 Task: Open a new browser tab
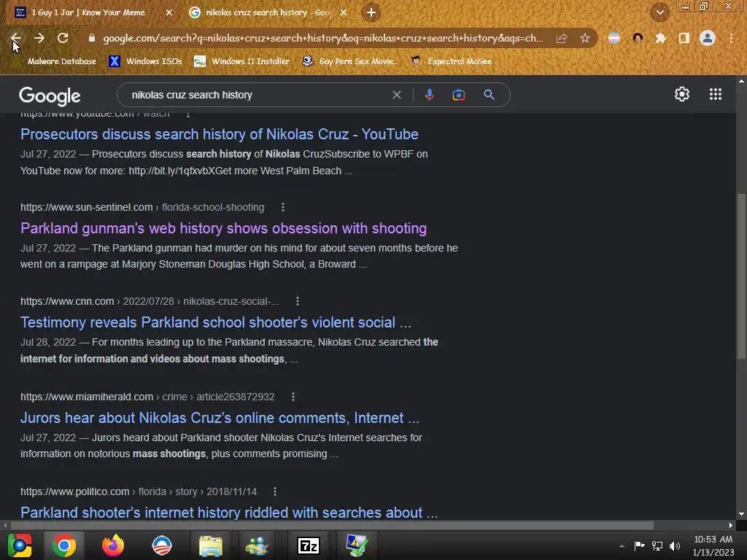pos(371,13)
